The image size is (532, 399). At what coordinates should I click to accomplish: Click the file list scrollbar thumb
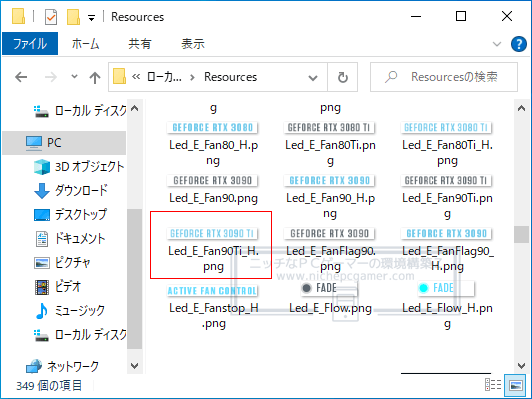pyautogui.click(x=521, y=234)
